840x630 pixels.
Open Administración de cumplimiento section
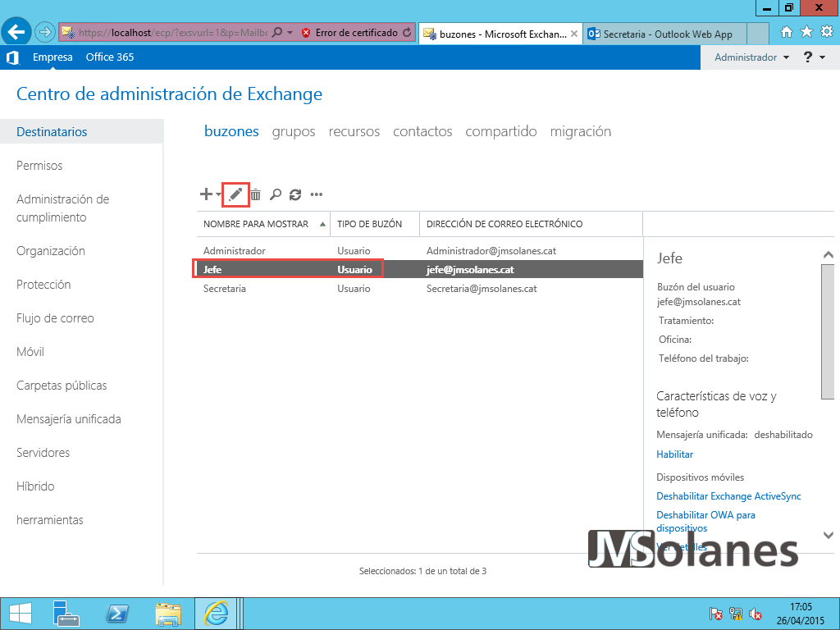tap(62, 208)
